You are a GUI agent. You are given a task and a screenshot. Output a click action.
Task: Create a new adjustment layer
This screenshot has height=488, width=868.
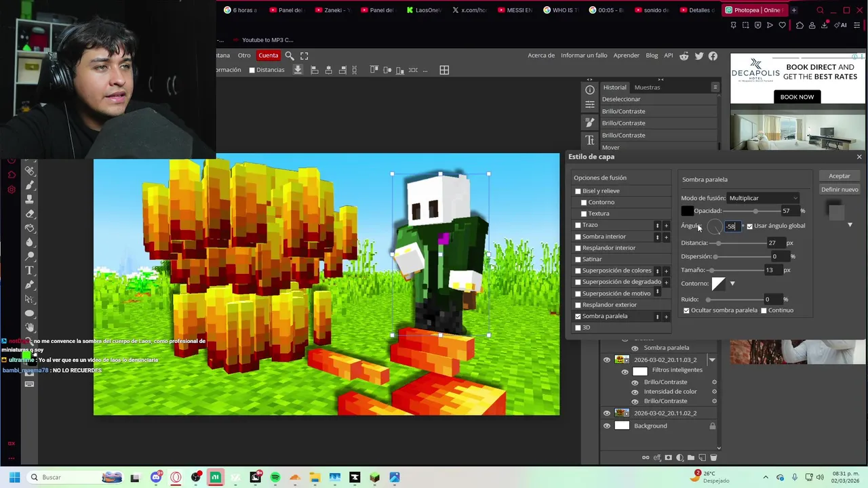tap(679, 457)
